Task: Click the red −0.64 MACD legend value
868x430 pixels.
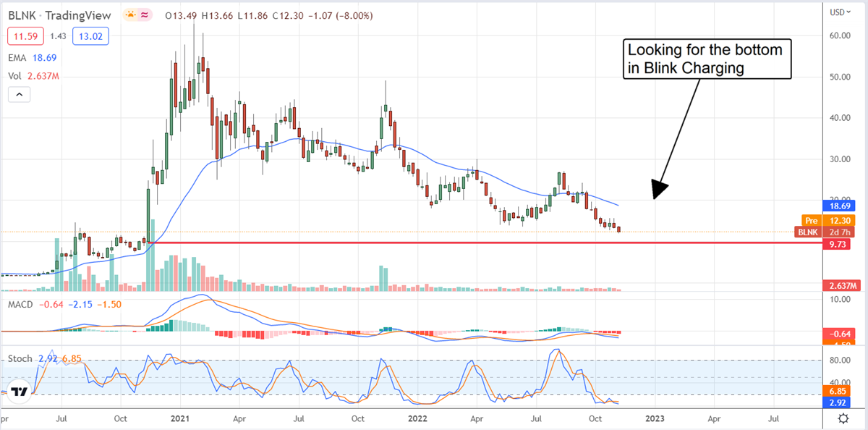Action: 52,305
